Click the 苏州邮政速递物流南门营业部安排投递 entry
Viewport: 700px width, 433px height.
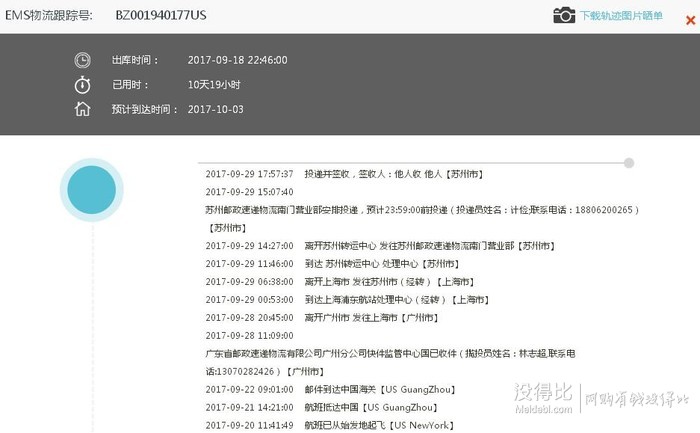pyautogui.click(x=422, y=219)
